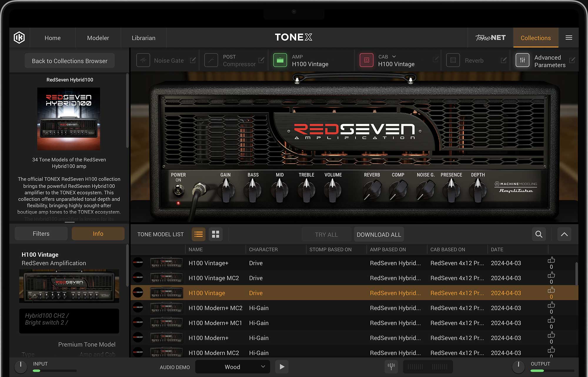Switch to the Filters tab
Viewport: 588px width, 377px height.
[41, 234]
